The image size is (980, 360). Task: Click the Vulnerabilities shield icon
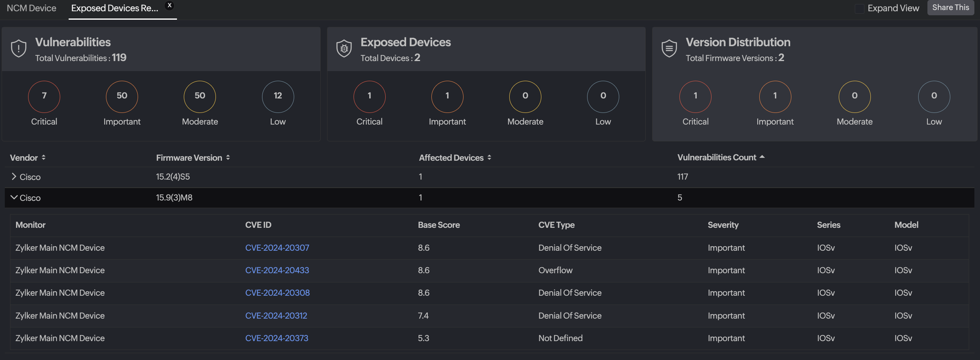[18, 49]
